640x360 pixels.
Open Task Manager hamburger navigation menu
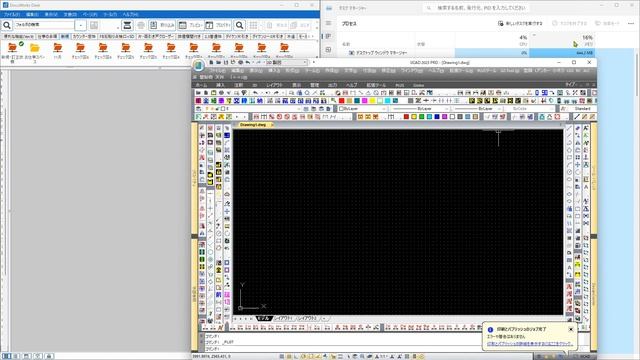[329, 23]
